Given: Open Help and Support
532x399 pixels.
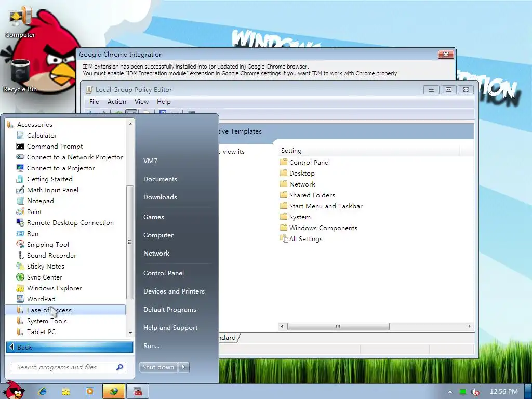Looking at the screenshot, I should point(170,328).
